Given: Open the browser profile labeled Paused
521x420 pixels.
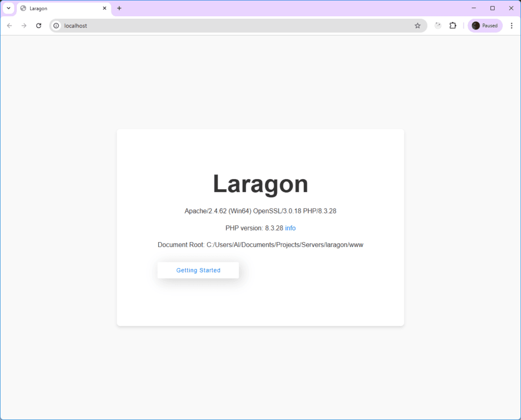Looking at the screenshot, I should tap(484, 25).
